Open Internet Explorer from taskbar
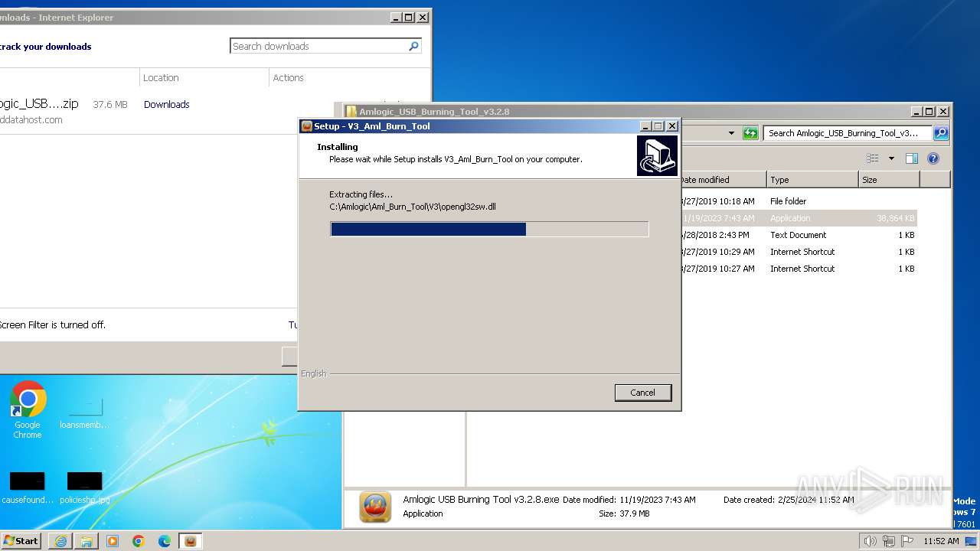This screenshot has width=980, height=551. click(x=60, y=541)
